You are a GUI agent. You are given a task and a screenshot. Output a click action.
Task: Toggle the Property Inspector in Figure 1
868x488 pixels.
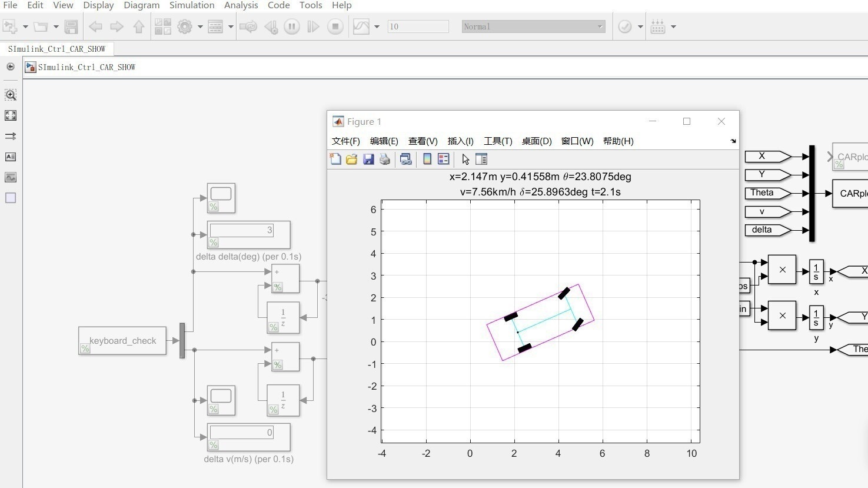pos(481,159)
